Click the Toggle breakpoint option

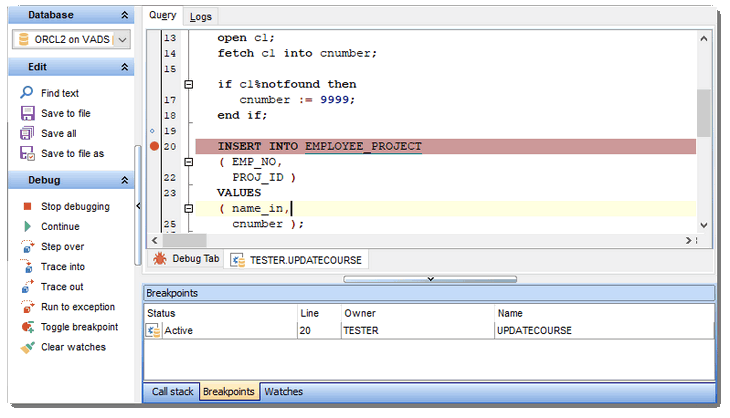tap(79, 327)
